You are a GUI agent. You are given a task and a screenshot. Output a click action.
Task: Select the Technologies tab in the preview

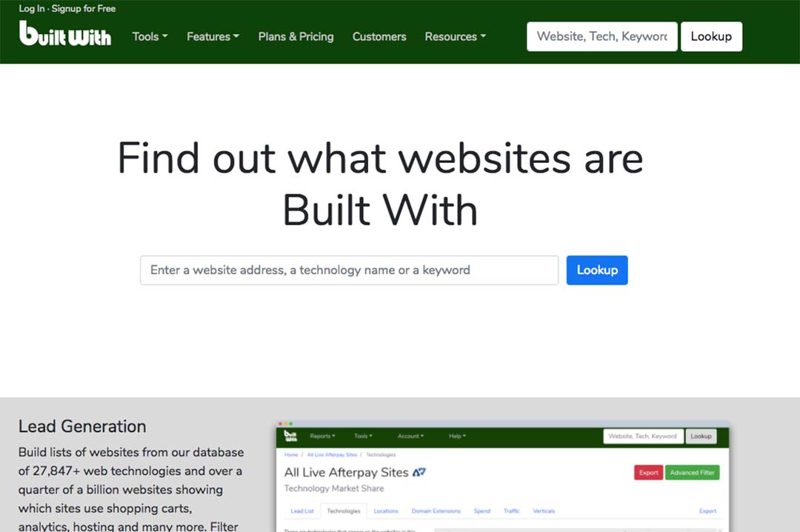[x=343, y=511]
